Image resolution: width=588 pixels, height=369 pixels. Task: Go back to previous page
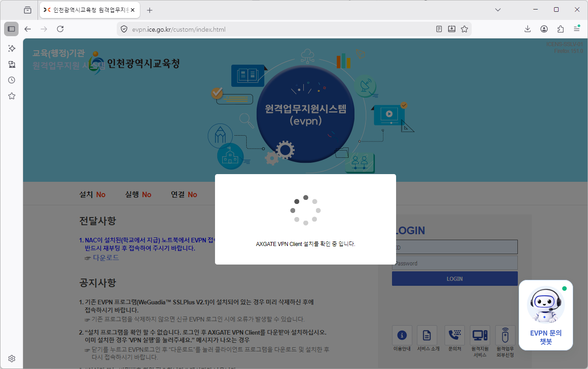pos(28,29)
